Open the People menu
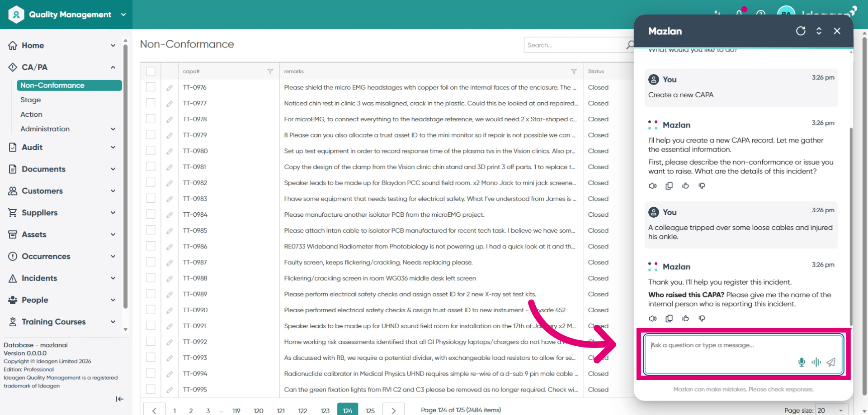868x415 pixels. pyautogui.click(x=61, y=300)
